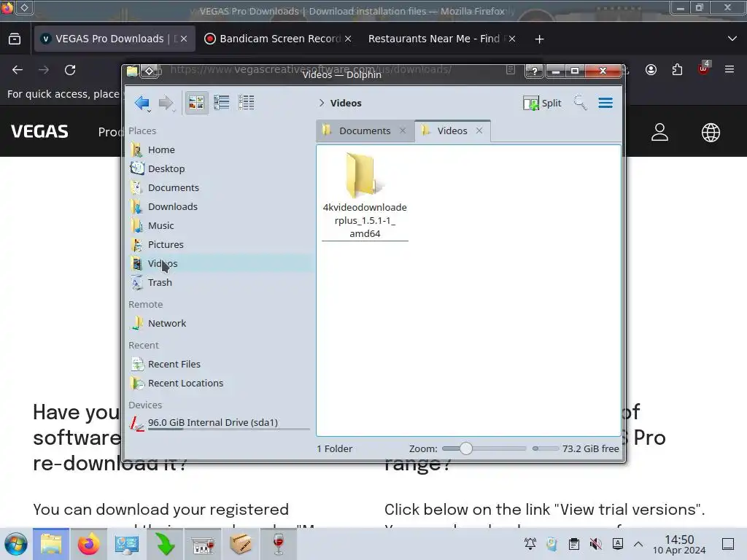Open a new Firefox tab

[x=539, y=39]
